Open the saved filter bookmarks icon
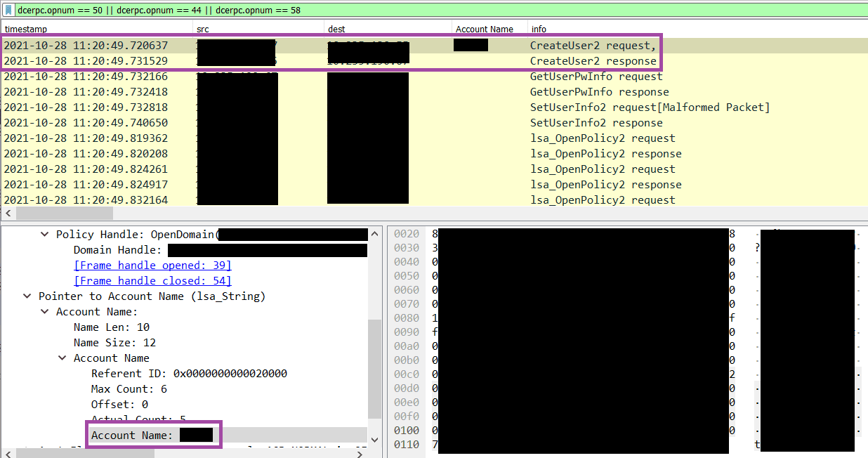Screen dimensions: 868x458 tap(8, 9)
